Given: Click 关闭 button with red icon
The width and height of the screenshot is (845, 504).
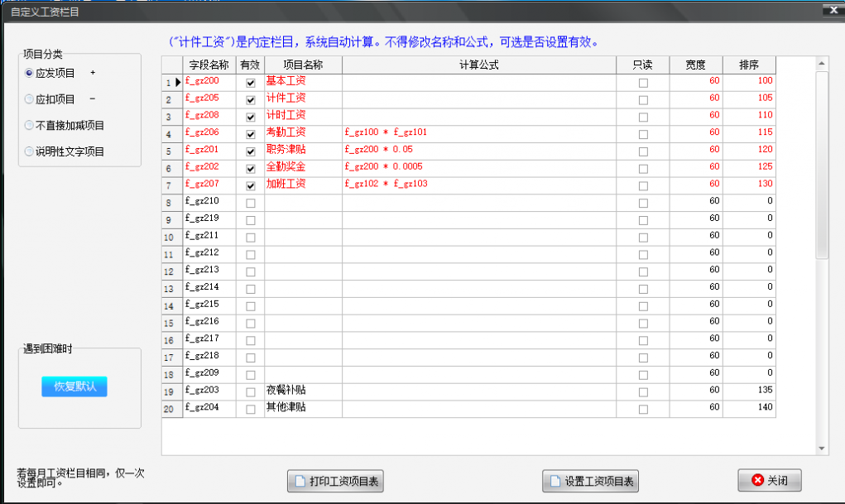Looking at the screenshot, I should pos(770,480).
